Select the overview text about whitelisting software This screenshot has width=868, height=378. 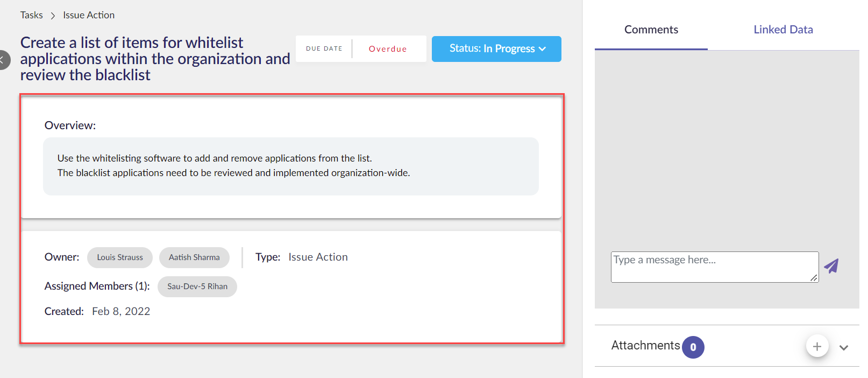click(215, 158)
